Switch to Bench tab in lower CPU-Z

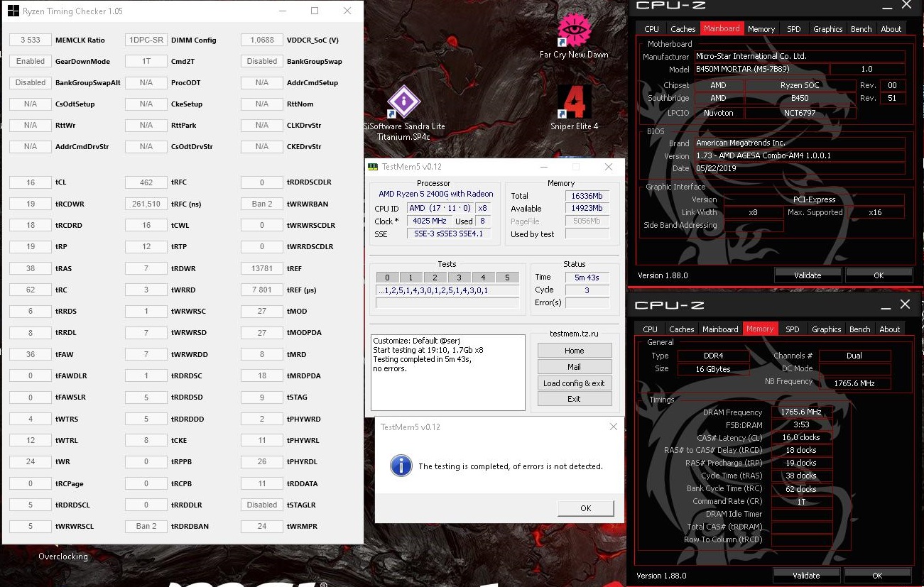pos(859,329)
